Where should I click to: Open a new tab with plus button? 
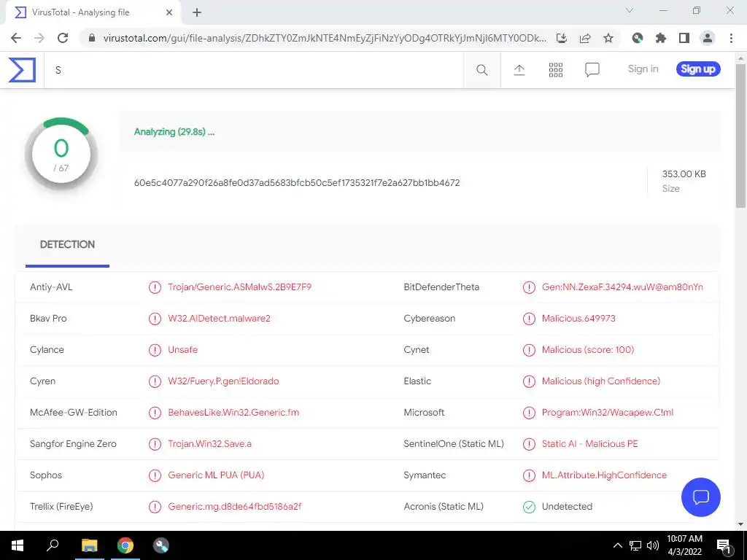197,13
